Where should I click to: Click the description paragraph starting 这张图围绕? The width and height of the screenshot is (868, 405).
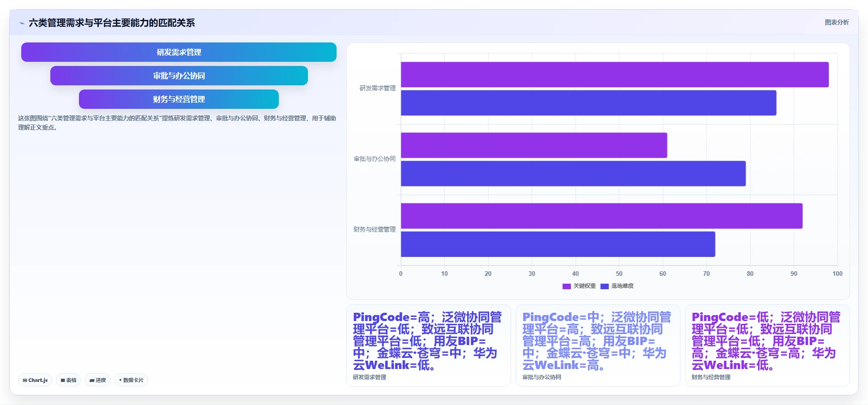177,123
